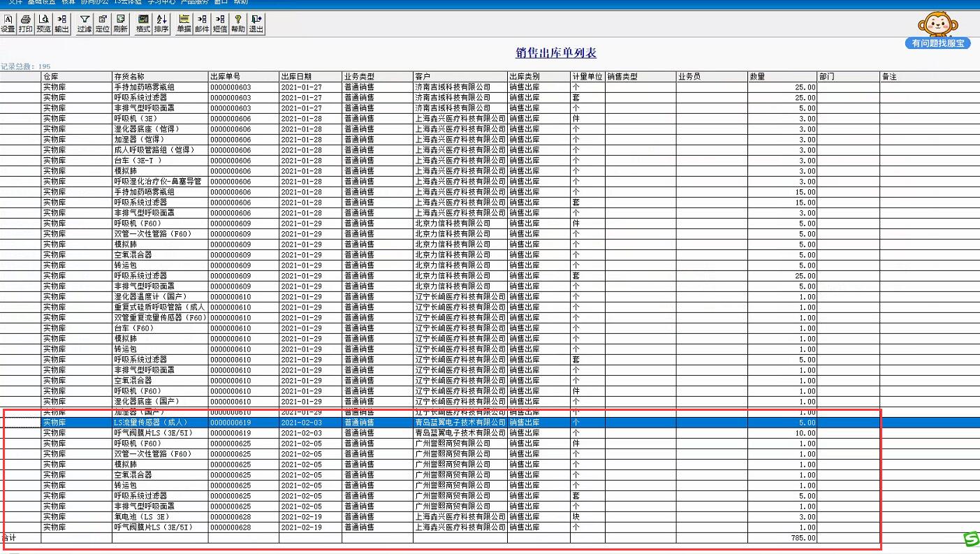The height and width of the screenshot is (554, 980).
Task: Select the 双管重复流量传感器（F60） cell
Action: 160,318
